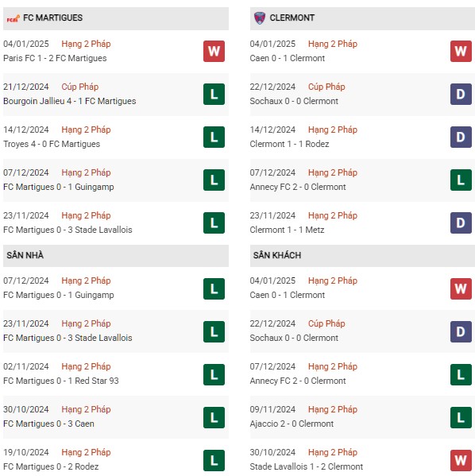Screen dimensions: 475x476
Task: Click D badge for Clermont 1 - 1 Metz
Action: (461, 223)
